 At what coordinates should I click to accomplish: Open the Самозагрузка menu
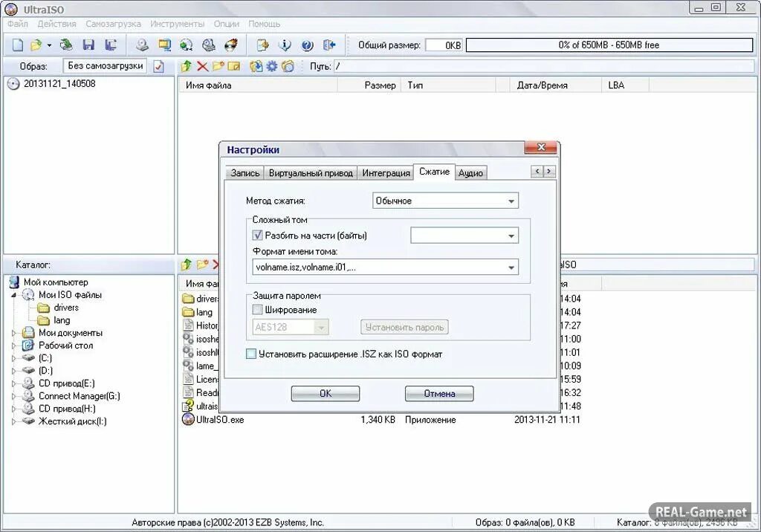tap(113, 24)
